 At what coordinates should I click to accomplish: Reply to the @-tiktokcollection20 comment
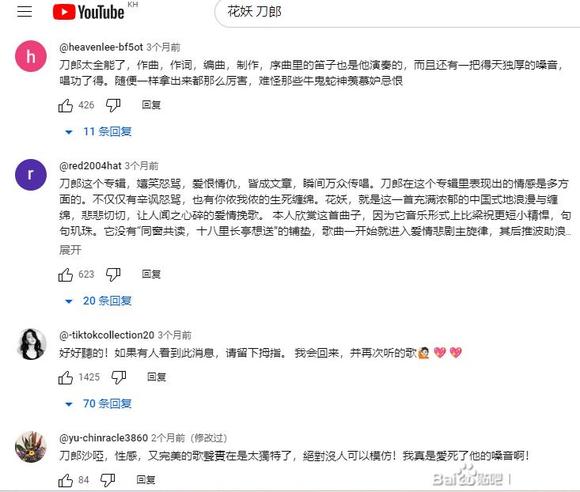tap(156, 377)
